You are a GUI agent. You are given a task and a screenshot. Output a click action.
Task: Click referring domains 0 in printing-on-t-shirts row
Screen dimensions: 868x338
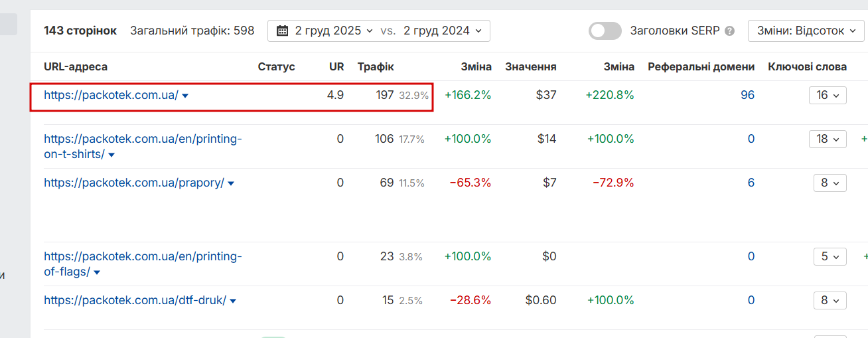point(751,139)
